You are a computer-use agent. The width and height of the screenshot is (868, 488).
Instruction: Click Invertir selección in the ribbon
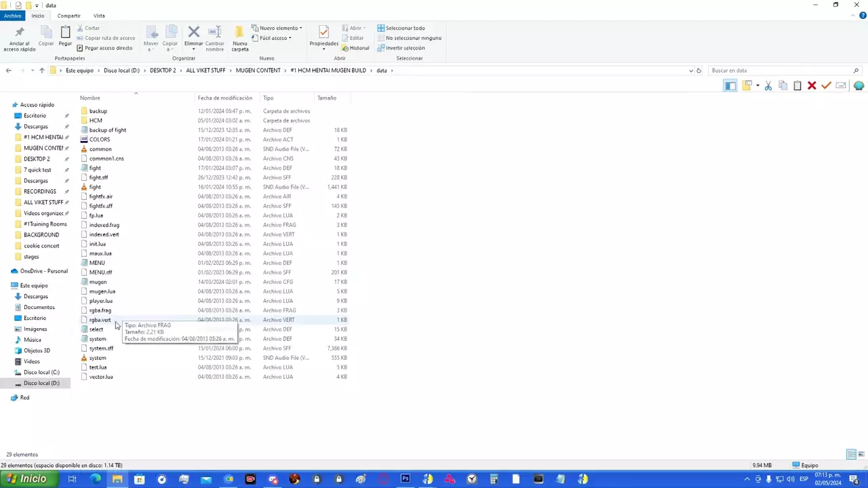pyautogui.click(x=404, y=48)
